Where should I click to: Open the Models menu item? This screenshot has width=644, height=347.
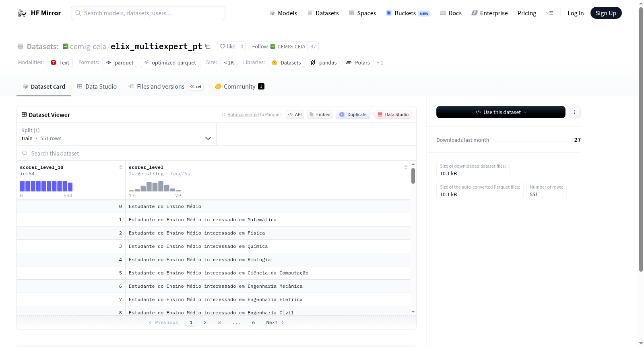click(283, 13)
